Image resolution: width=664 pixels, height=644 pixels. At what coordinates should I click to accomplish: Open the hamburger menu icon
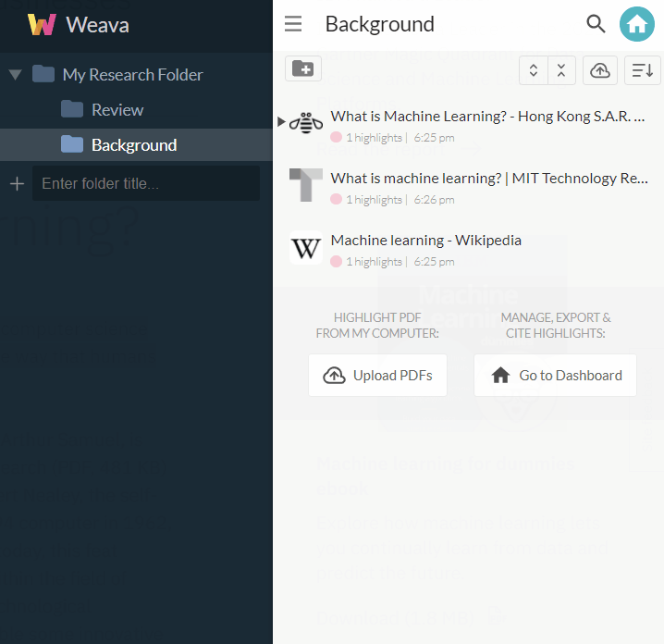[293, 24]
